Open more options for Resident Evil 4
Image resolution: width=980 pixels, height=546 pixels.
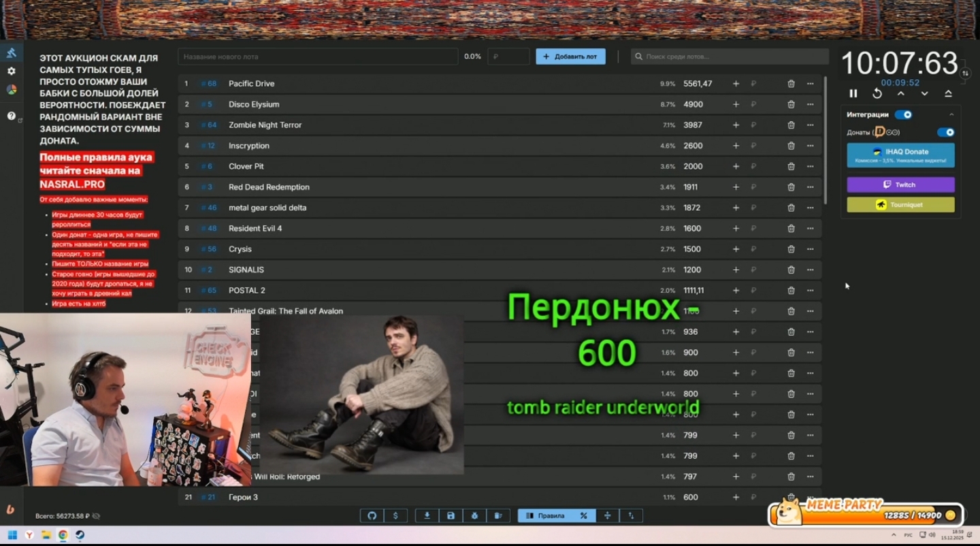(x=810, y=228)
